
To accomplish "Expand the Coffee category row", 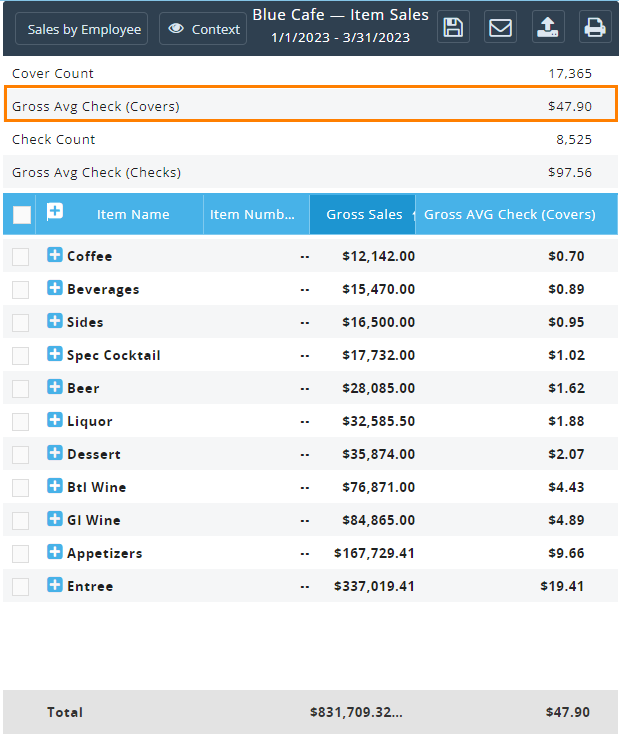I will tap(55, 255).
